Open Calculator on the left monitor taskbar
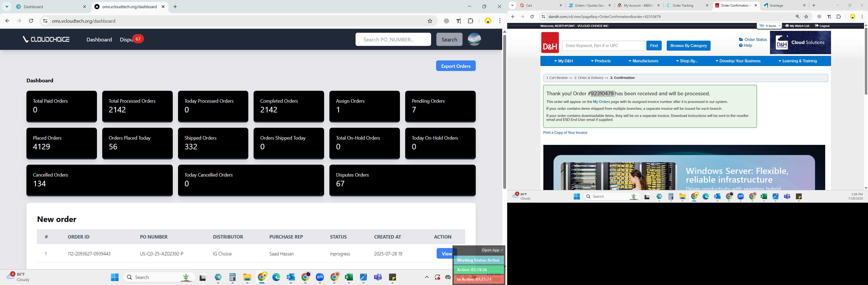 click(x=232, y=277)
